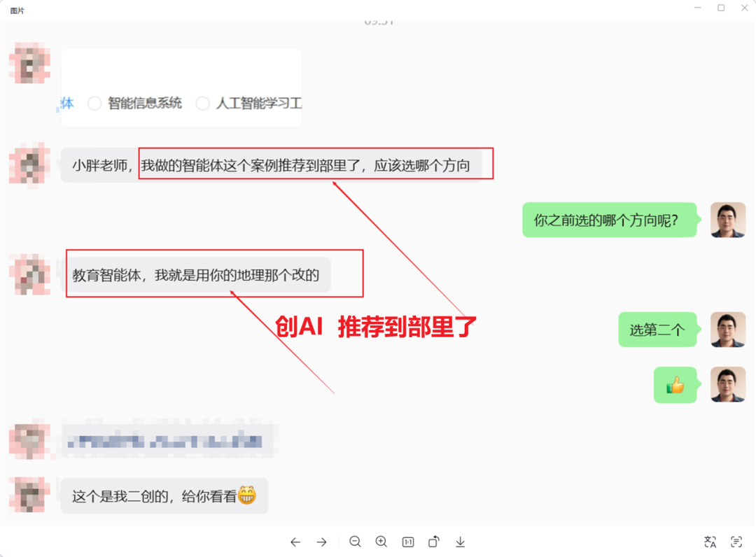The width and height of the screenshot is (756, 557).
Task: Close the image viewer window
Action: pyautogui.click(x=744, y=8)
